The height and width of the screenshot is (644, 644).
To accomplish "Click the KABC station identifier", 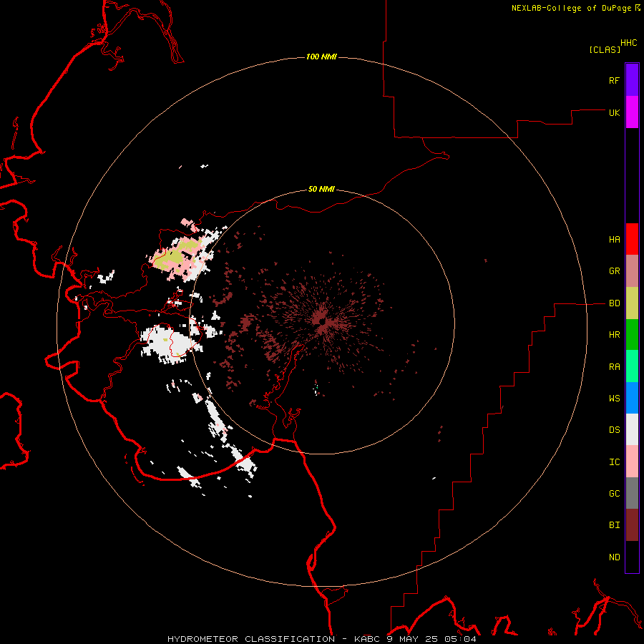I will pos(368,639).
